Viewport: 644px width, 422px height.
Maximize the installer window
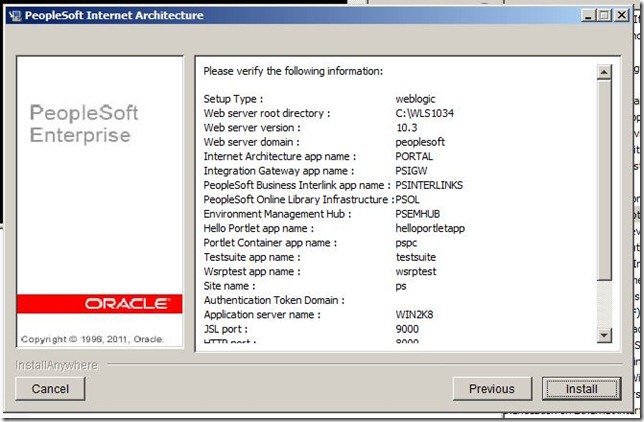[603, 16]
